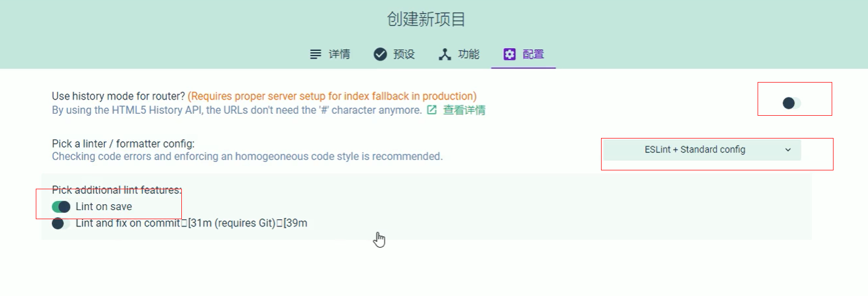The image size is (868, 296).
Task: Click the chevron arrow in the linter config box
Action: click(788, 150)
